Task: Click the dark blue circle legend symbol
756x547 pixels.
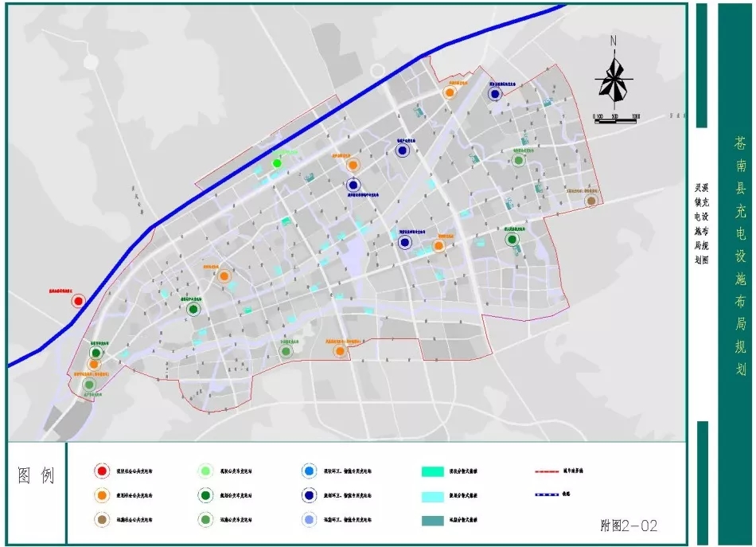Action: (307, 495)
